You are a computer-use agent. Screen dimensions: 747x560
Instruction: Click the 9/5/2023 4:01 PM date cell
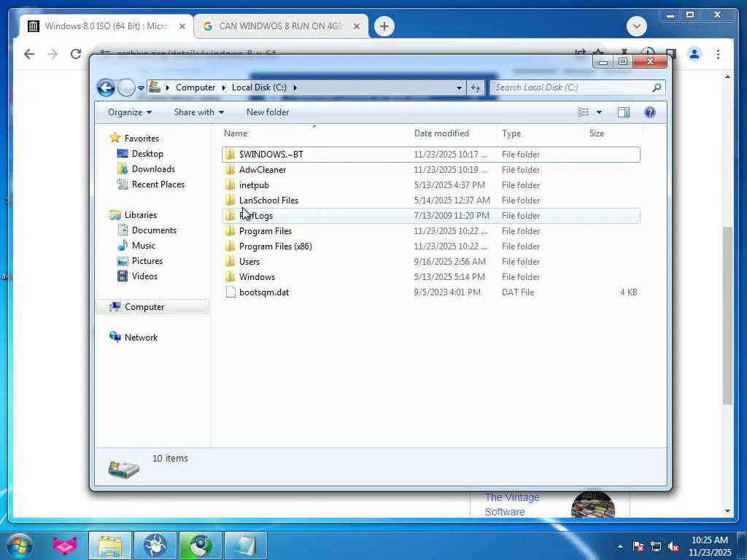click(x=447, y=292)
